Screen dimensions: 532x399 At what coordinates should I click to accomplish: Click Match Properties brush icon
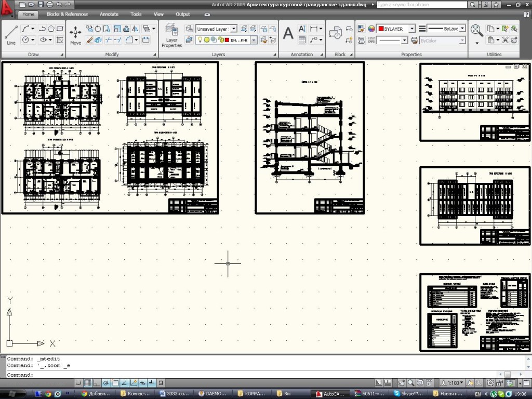[361, 29]
